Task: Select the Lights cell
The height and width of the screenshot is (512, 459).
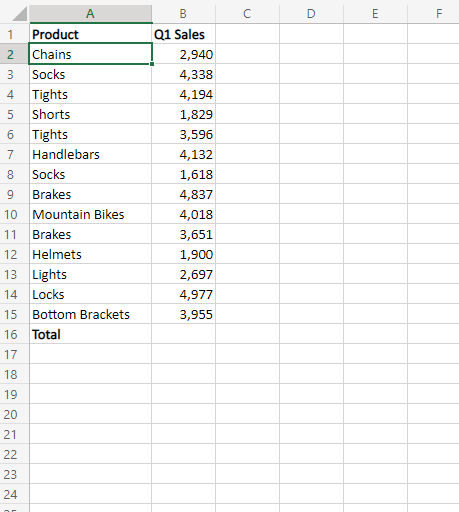Action: 90,274
